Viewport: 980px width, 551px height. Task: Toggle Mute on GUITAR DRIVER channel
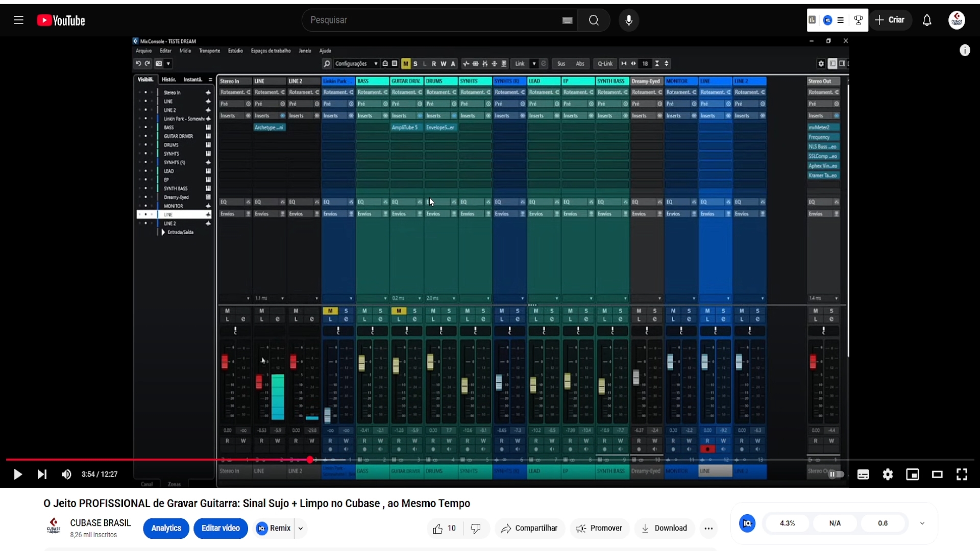coord(399,311)
